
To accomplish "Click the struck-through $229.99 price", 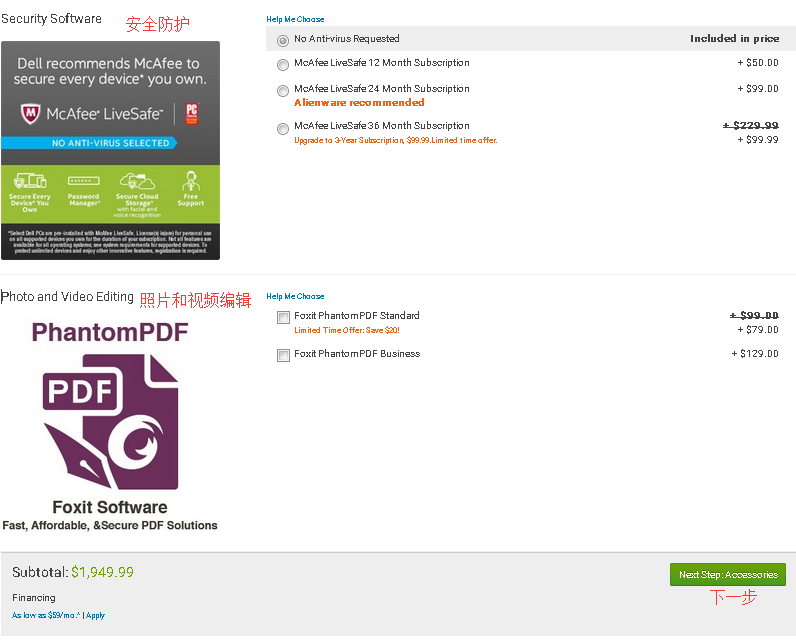I will tap(751, 125).
